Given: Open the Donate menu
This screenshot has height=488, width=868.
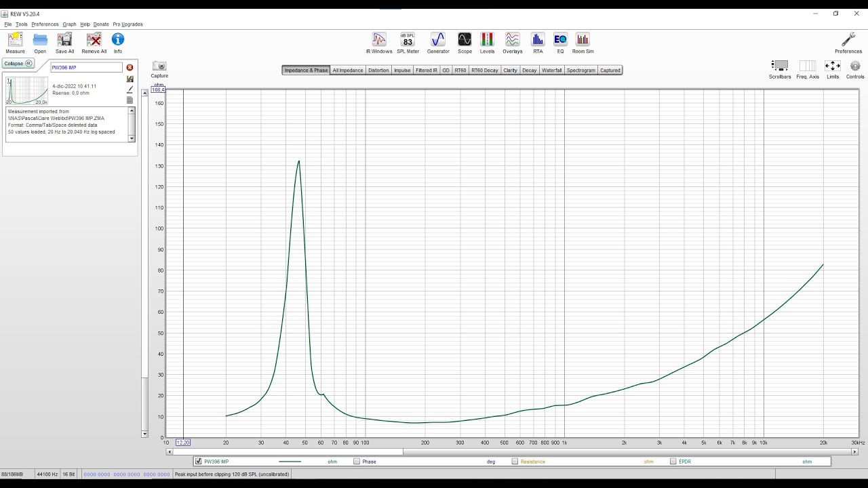Looking at the screenshot, I should coord(101,24).
